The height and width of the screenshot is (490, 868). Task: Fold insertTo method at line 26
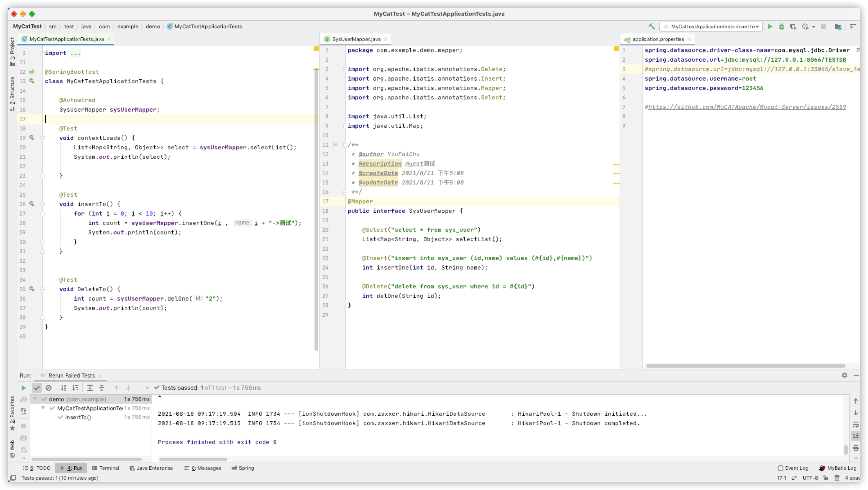point(43,204)
